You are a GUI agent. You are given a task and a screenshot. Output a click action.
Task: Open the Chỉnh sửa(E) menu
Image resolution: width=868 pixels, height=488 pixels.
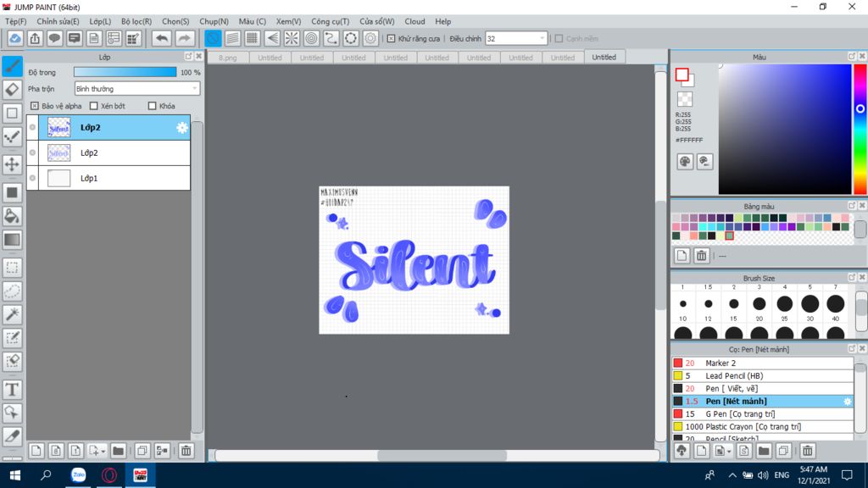click(x=58, y=21)
